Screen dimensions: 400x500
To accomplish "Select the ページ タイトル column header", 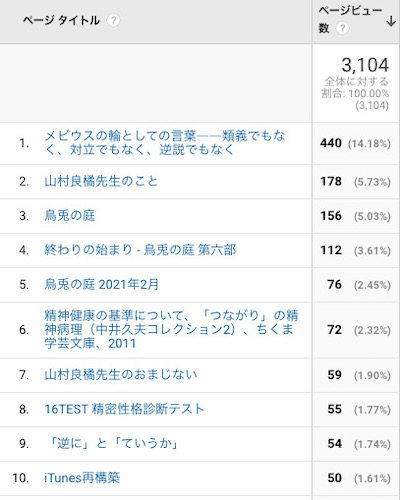I will 61,20.
